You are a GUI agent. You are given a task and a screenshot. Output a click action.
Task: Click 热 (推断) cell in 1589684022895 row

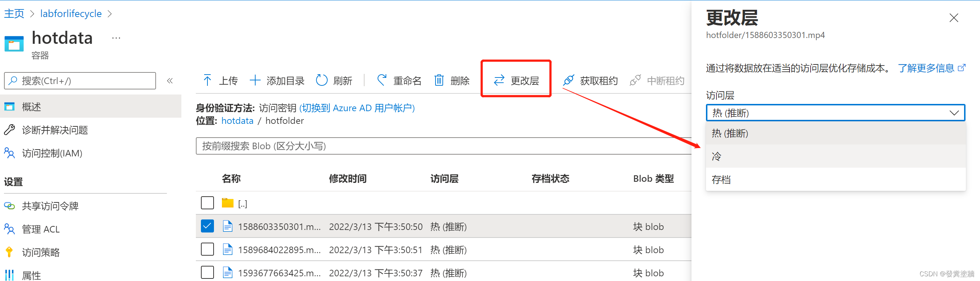tap(448, 250)
